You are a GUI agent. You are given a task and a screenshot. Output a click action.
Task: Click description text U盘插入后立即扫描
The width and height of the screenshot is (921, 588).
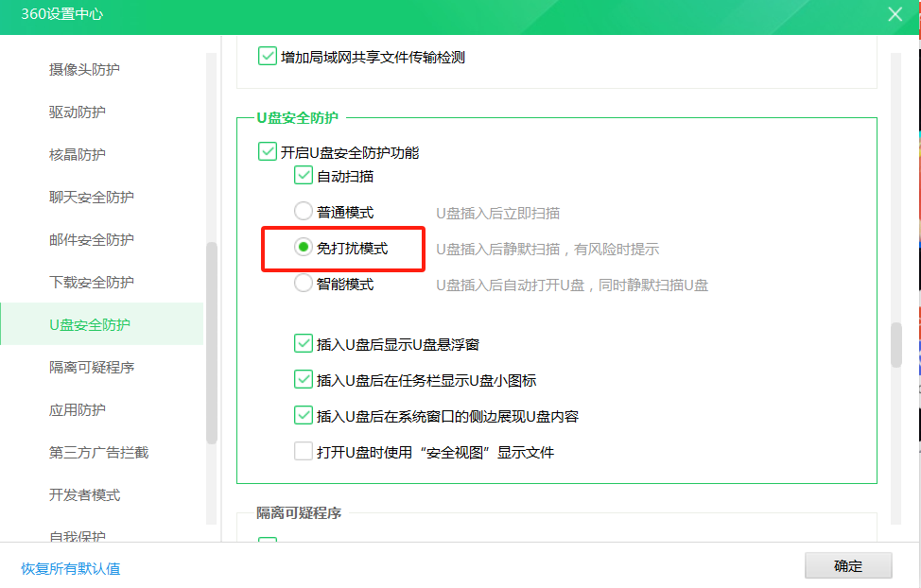[x=497, y=214]
